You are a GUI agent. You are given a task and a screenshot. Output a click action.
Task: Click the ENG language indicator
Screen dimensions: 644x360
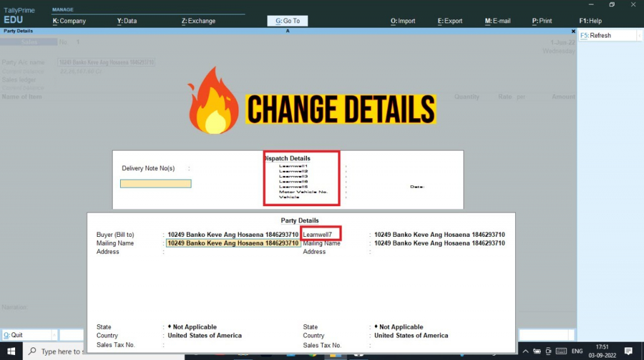(x=577, y=351)
